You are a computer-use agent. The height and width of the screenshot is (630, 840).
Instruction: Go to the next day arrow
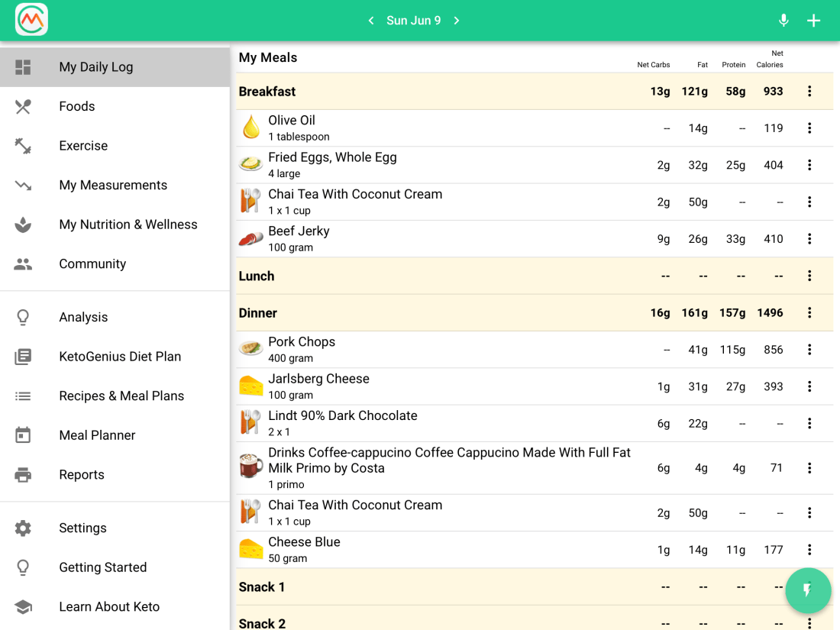457,21
